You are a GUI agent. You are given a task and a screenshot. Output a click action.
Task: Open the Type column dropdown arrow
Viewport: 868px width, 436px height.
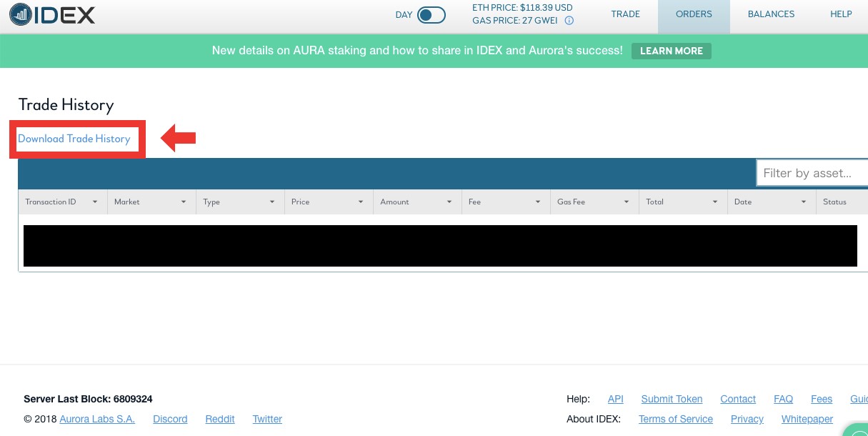pyautogui.click(x=272, y=202)
